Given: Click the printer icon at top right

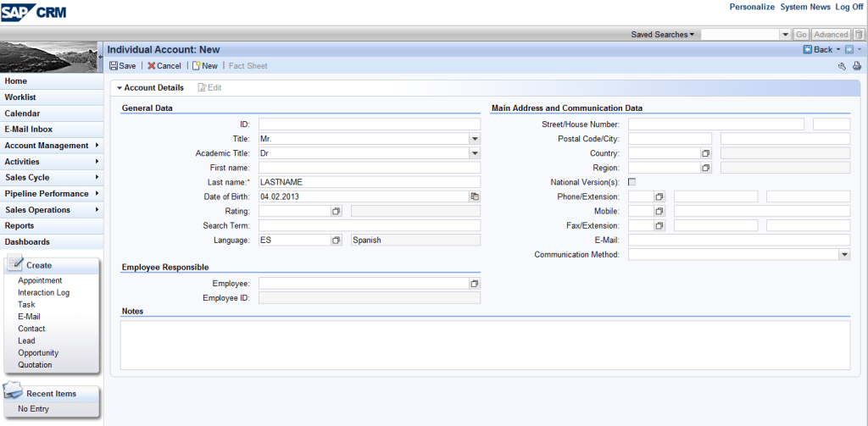Looking at the screenshot, I should 856,66.
